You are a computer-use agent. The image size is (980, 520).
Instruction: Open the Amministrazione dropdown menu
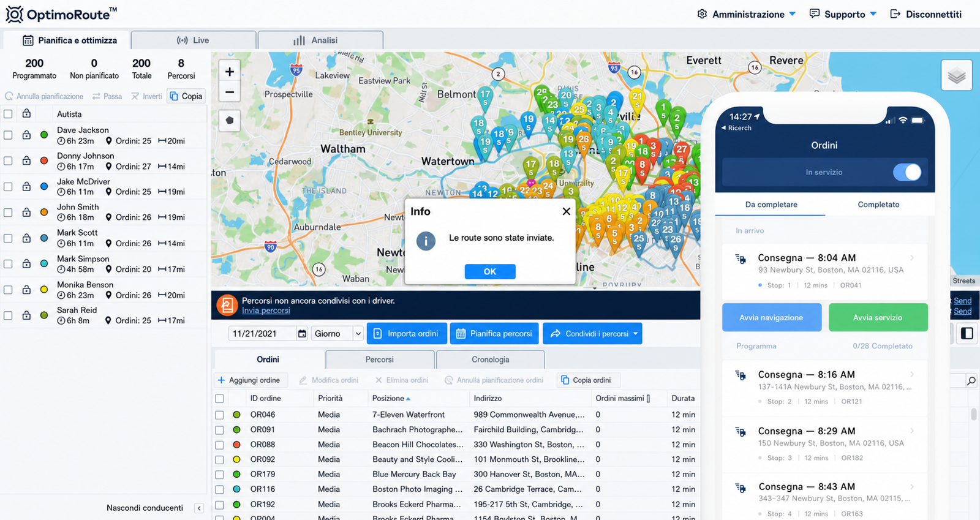pyautogui.click(x=747, y=14)
